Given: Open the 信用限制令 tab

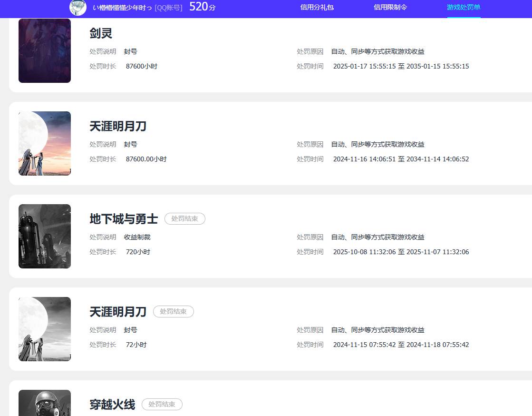Looking at the screenshot, I should pyautogui.click(x=390, y=7).
